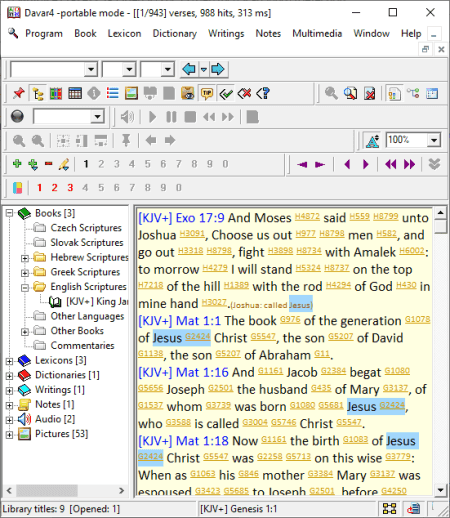This screenshot has height=518, width=450.
Task: Open the calendar grid icon
Action: pyautogui.click(x=75, y=93)
